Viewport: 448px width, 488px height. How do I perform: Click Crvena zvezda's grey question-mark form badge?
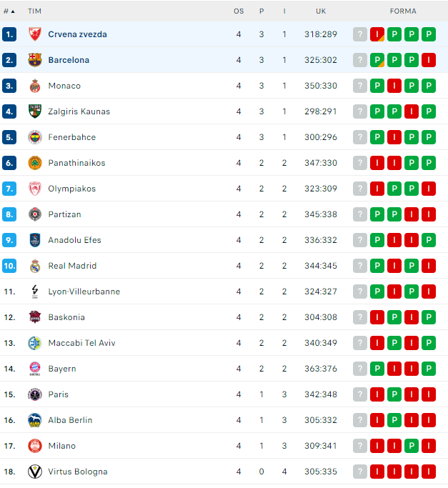pyautogui.click(x=360, y=34)
